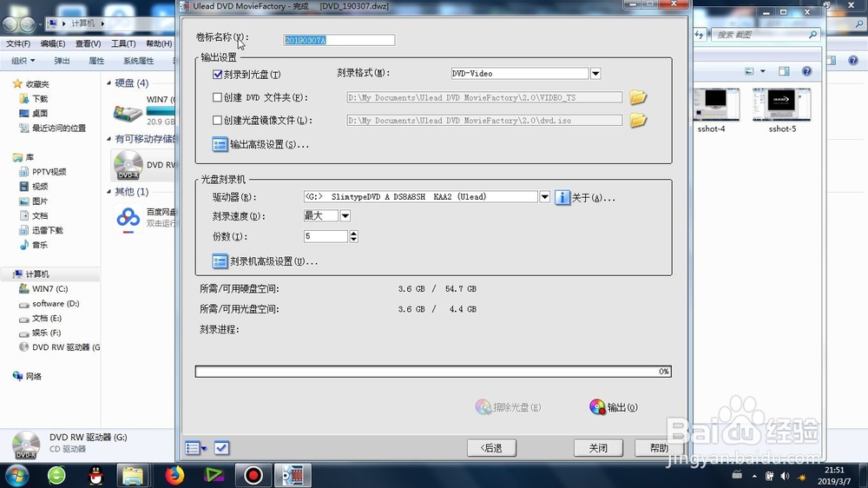Click the Back button in dialog
This screenshot has width=868, height=488.
(x=491, y=447)
